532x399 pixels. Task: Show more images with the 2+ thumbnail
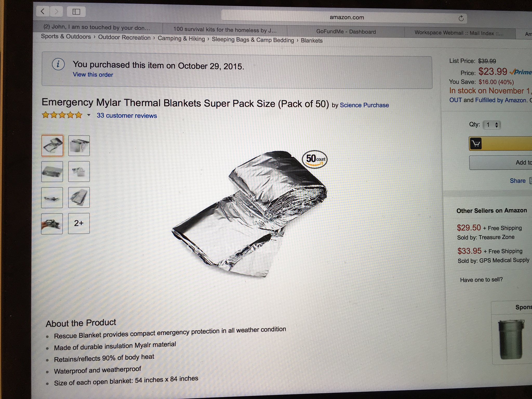click(x=79, y=223)
